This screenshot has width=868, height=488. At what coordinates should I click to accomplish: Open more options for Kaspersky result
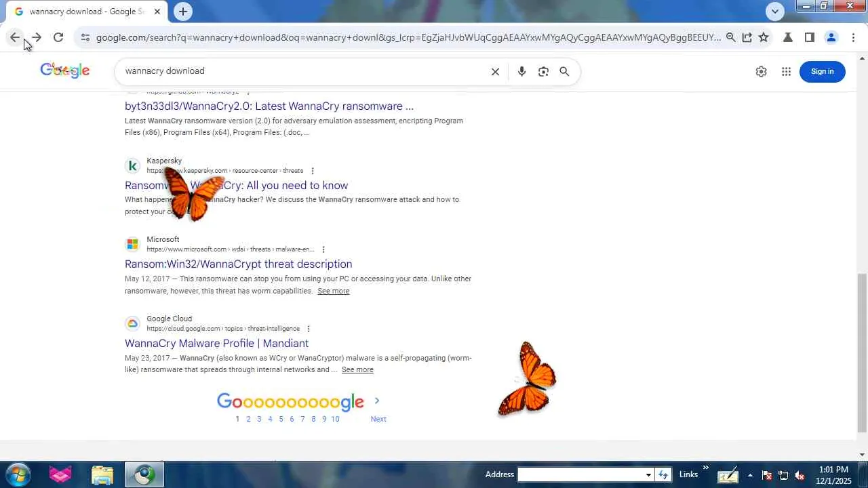pyautogui.click(x=313, y=171)
